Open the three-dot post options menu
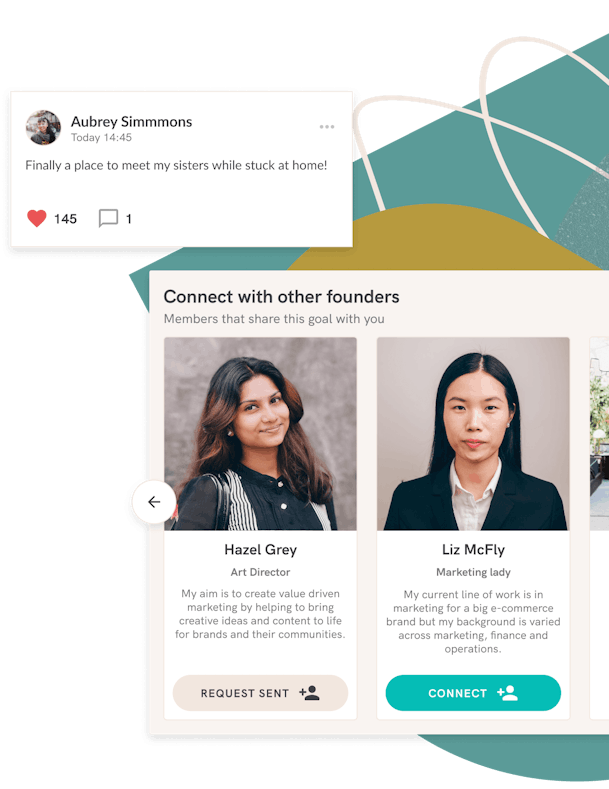 [x=327, y=127]
